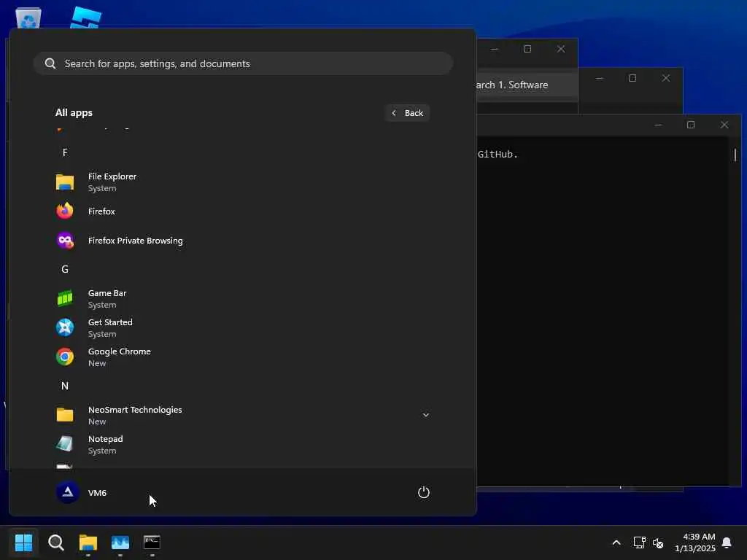Viewport: 747px width, 560px height.
Task: Switch to the terminal app on taskbar
Action: [152, 542]
